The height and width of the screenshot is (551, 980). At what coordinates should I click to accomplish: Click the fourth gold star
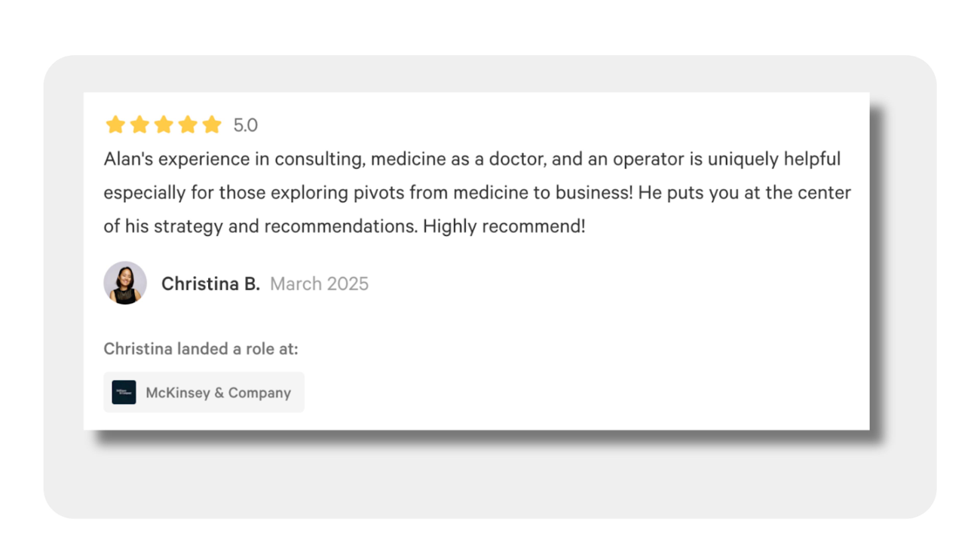tap(188, 125)
